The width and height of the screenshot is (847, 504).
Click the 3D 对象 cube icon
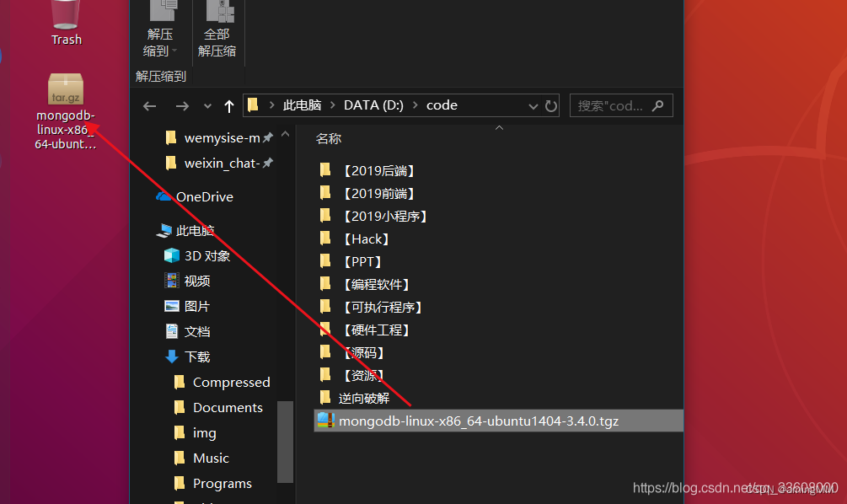[172, 255]
